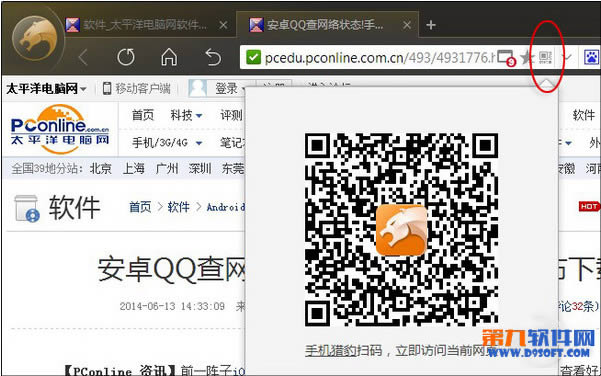This screenshot has width=601, height=376.
Task: Close the 安卓QQ查网络状态 tab
Action: 407,25
